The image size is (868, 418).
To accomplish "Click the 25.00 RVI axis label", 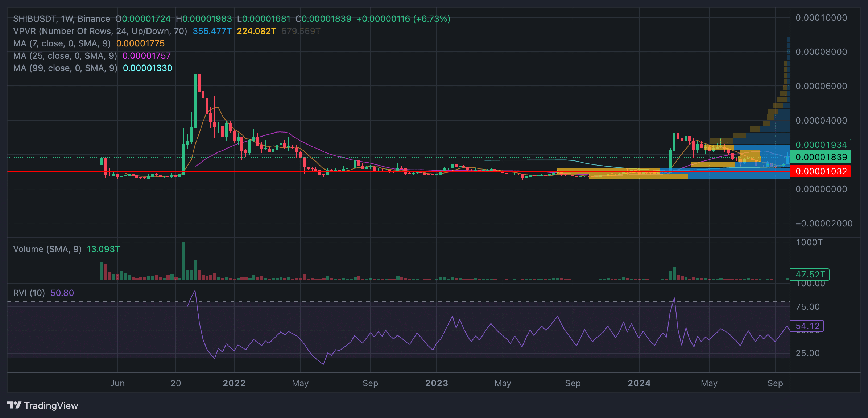I will tap(807, 353).
